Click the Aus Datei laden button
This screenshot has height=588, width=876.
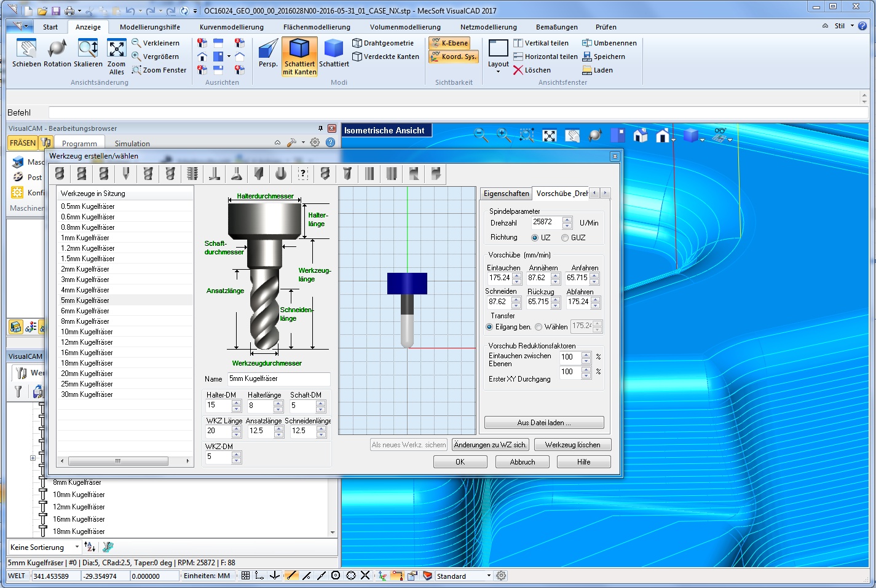pos(543,422)
